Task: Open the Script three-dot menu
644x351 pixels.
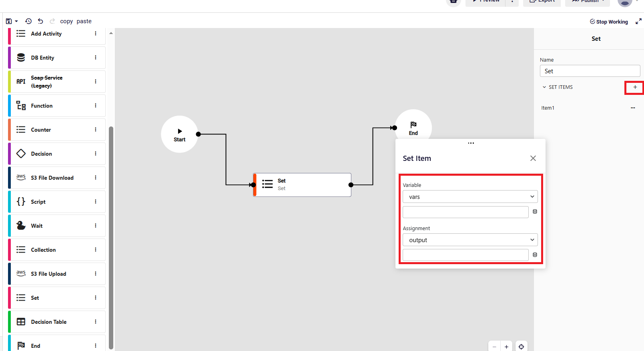Action: [x=96, y=202]
